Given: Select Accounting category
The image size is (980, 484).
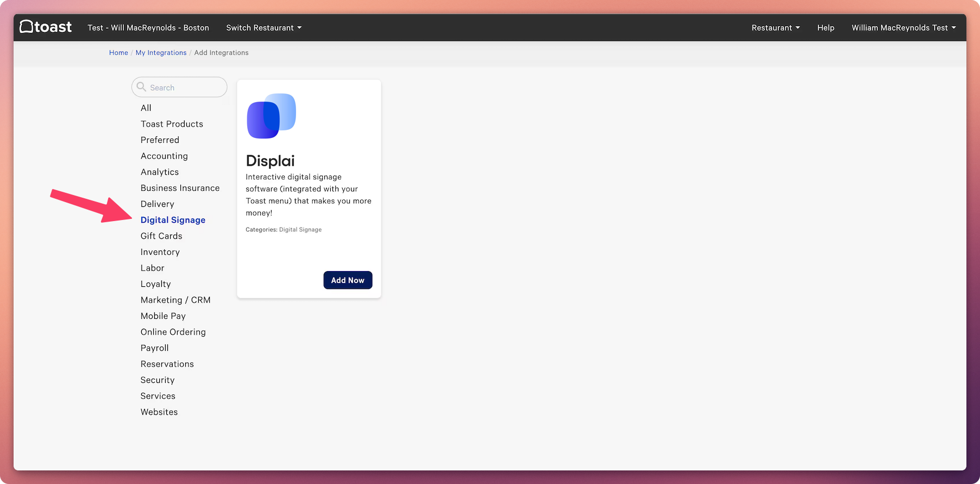Looking at the screenshot, I should point(164,156).
